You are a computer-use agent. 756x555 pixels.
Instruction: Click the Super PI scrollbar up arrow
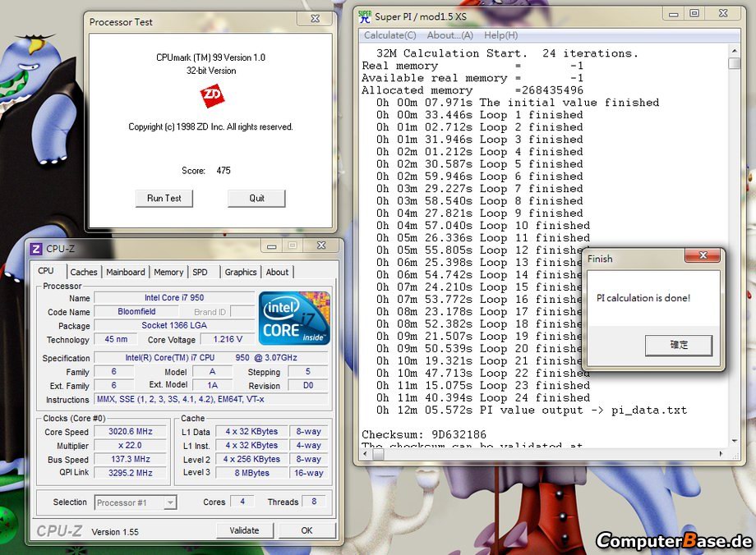[x=734, y=50]
